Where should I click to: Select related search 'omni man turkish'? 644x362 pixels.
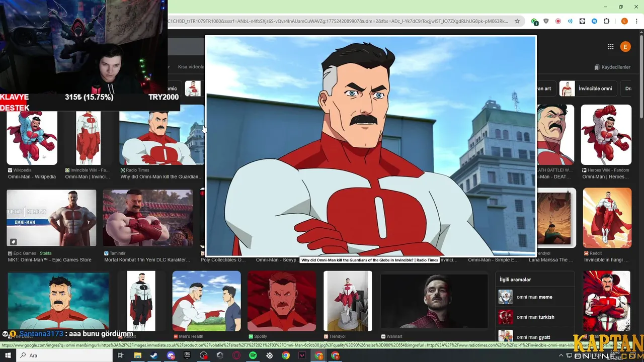[x=535, y=317]
